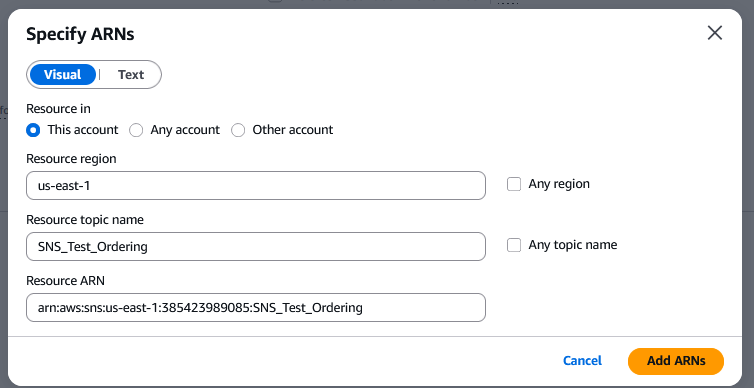Click the Specify ARNs heading
Screen dimensions: 754x388
coord(80,35)
